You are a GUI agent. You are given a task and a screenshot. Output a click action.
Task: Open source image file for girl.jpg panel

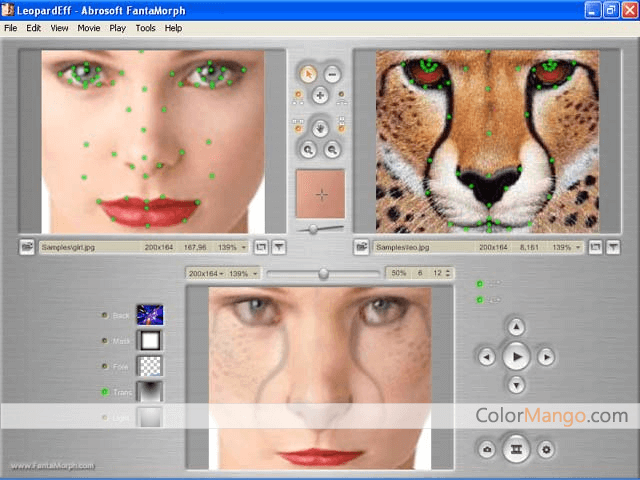click(x=27, y=246)
